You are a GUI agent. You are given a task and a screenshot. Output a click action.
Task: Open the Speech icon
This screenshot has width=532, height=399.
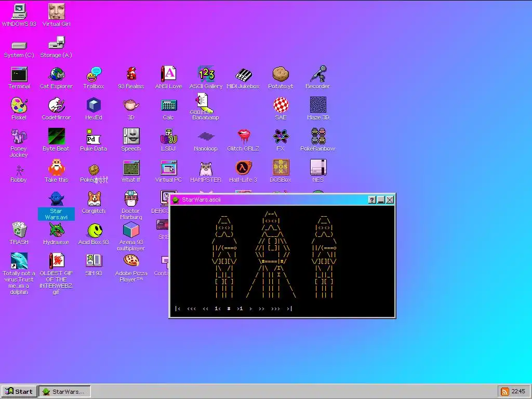(131, 140)
